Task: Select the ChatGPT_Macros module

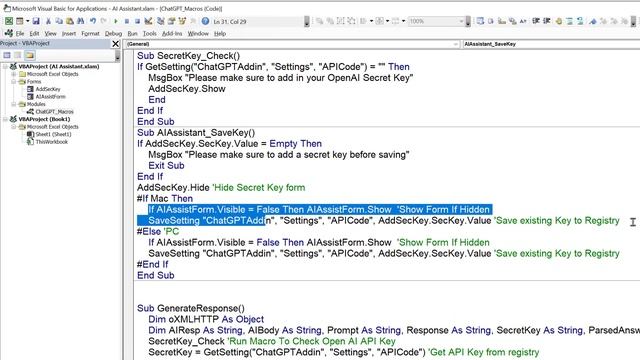Action: coord(54,111)
